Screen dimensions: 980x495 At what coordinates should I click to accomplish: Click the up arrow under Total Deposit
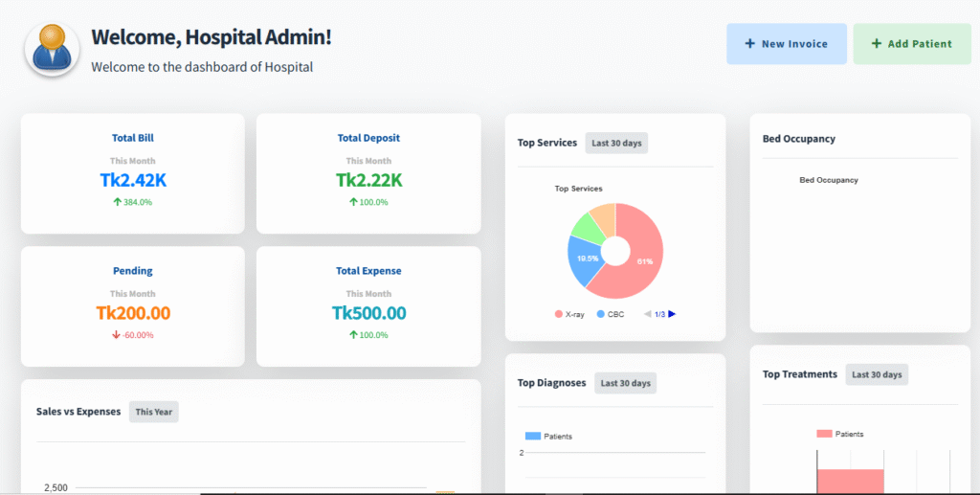point(353,202)
